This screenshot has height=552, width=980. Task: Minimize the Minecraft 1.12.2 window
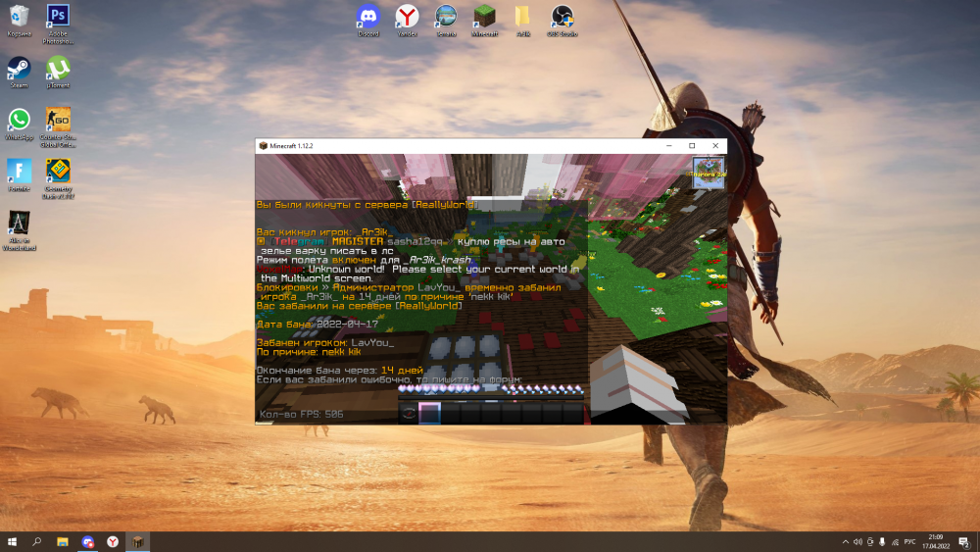668,146
